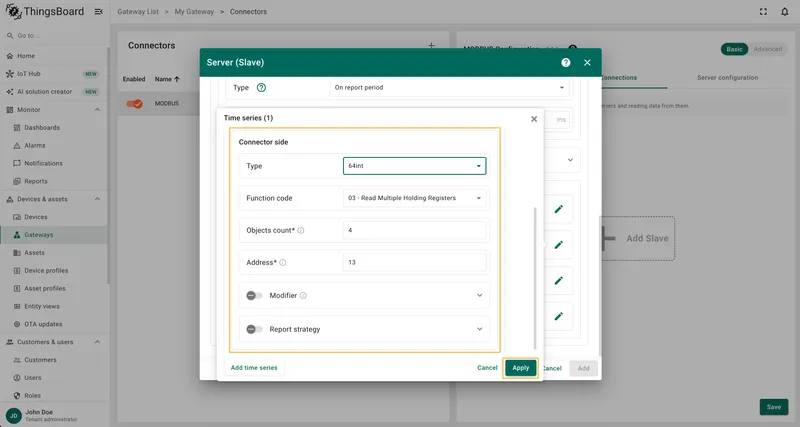Click the Entity views icon
Image resolution: width=800 pixels, height=427 pixels.
17,306
